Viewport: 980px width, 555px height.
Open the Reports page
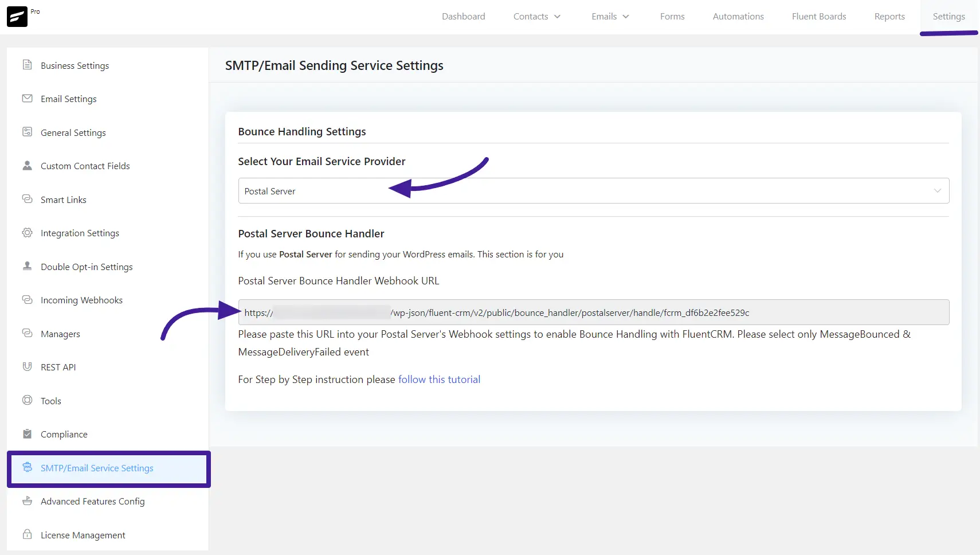click(889, 17)
